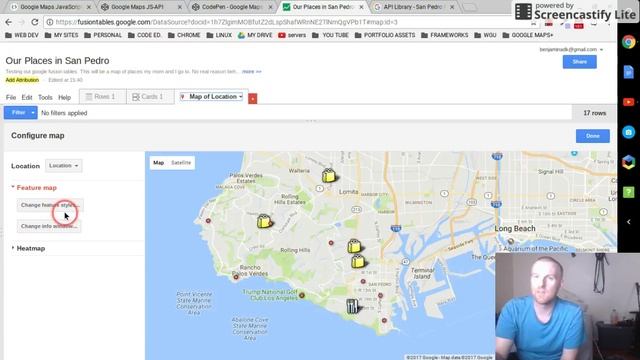Click the Our Places in San Pedro title
Viewport: 640px width, 360px height.
(57, 61)
